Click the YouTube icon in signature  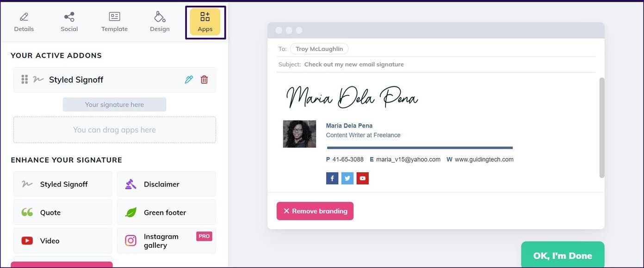point(363,178)
